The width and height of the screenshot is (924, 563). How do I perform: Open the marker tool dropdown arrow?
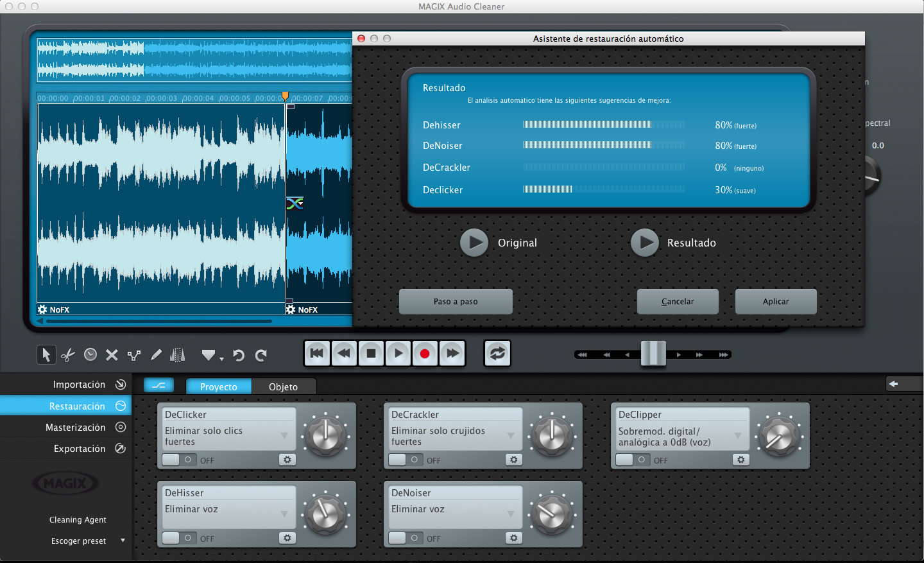point(221,358)
